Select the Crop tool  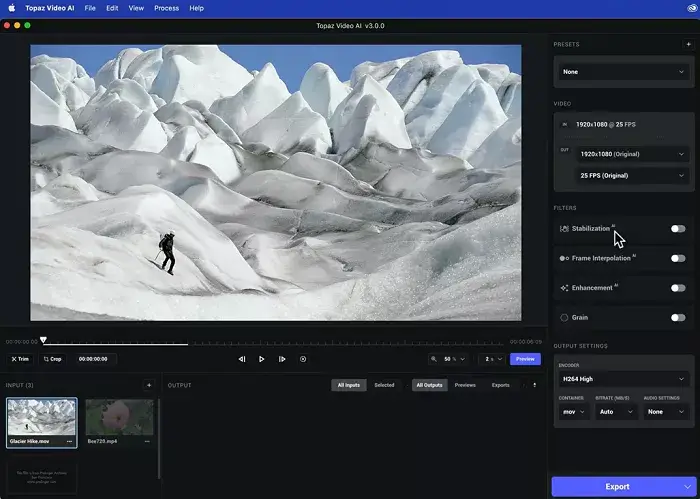[x=52, y=359]
